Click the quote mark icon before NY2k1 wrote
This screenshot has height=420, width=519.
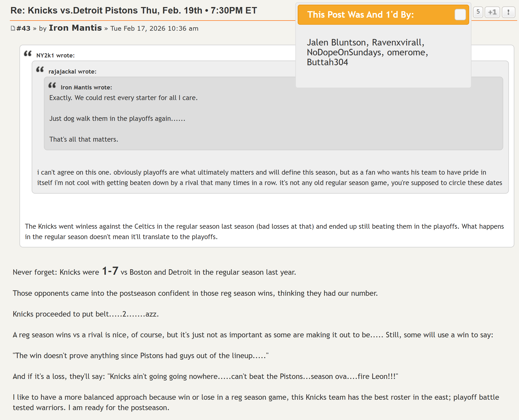click(x=28, y=54)
